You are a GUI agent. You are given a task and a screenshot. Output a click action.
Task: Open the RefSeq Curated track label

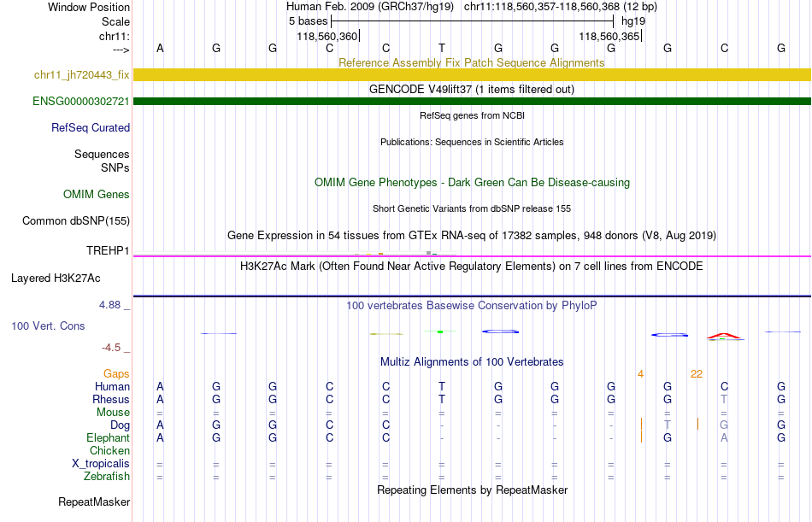pyautogui.click(x=91, y=128)
